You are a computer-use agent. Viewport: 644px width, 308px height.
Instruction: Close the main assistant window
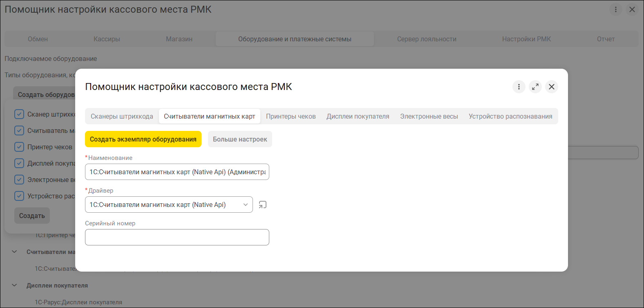632,9
